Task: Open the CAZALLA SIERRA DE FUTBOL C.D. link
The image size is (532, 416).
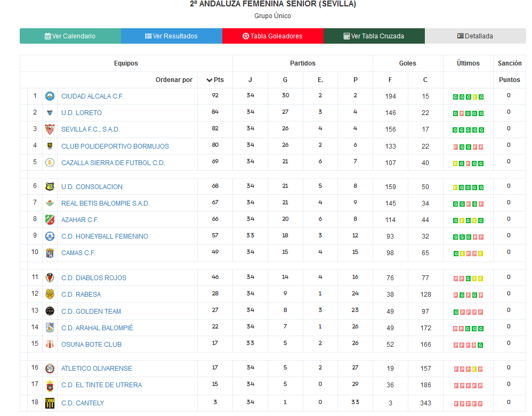Action: coord(114,163)
